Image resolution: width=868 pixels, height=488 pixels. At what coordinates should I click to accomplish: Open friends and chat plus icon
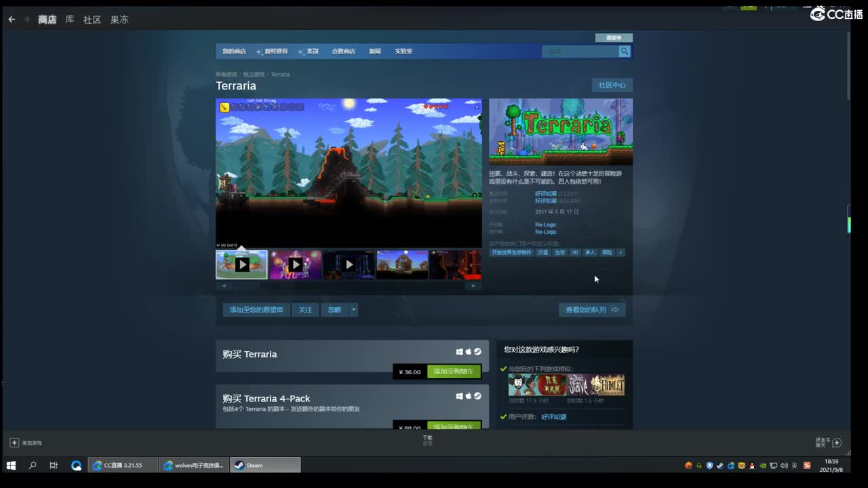click(x=836, y=443)
